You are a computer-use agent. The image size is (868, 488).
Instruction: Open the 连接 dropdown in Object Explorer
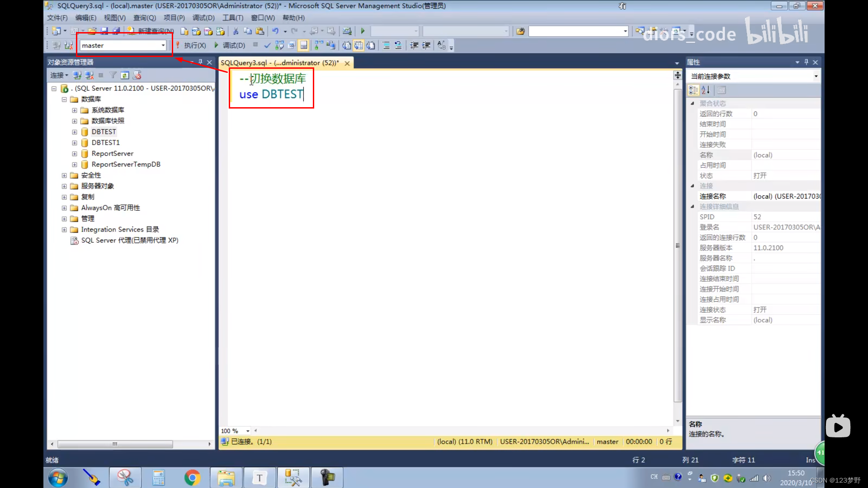coord(59,75)
